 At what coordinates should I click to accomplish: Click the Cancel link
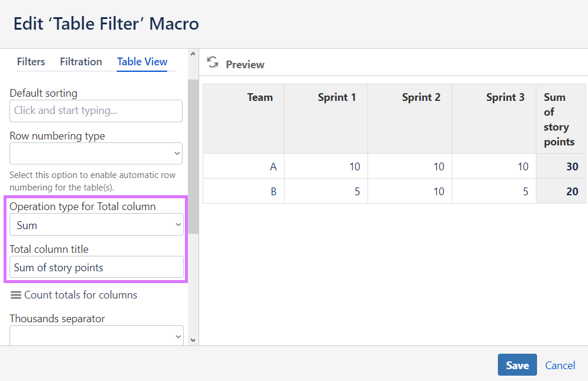point(560,365)
